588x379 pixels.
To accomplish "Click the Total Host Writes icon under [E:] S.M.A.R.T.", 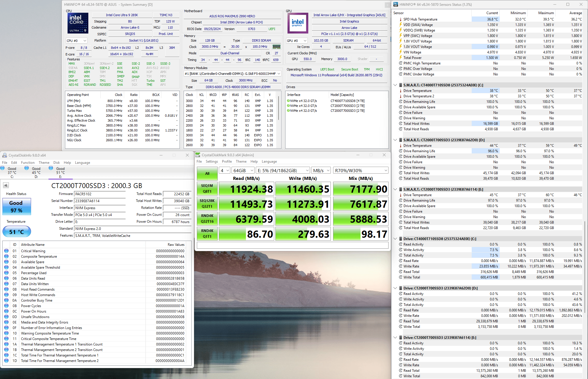I will 401,222.
